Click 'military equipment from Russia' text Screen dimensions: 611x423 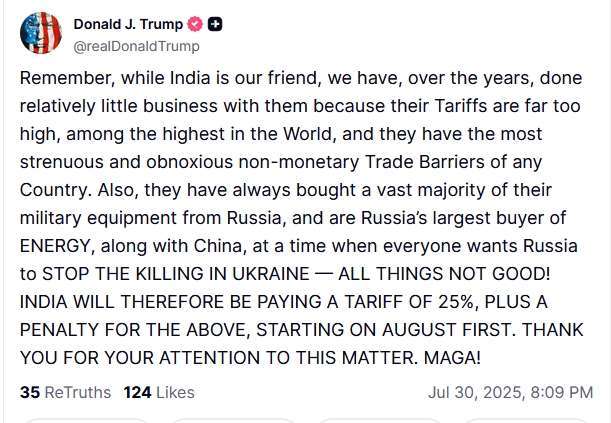[150, 218]
